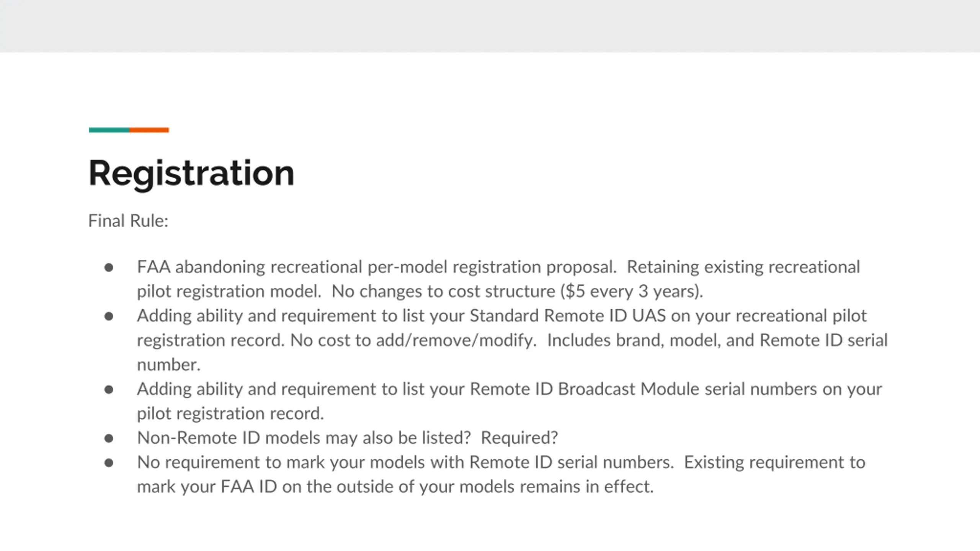Click bullet dot beside 'No requirement to mark'
This screenshot has width=980, height=551.
tap(109, 463)
